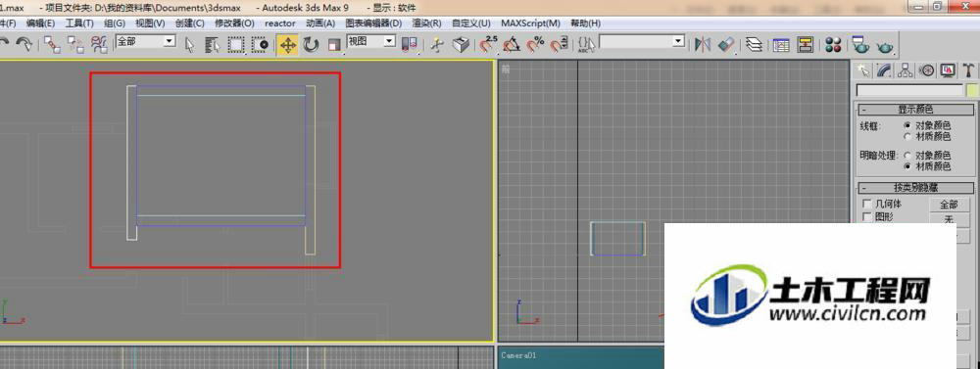Switch to the Motion panel tab
Viewport: 980px width, 369px height.
pyautogui.click(x=927, y=69)
